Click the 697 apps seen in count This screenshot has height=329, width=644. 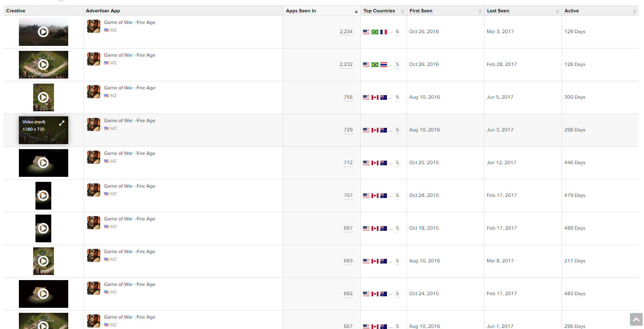[348, 228]
